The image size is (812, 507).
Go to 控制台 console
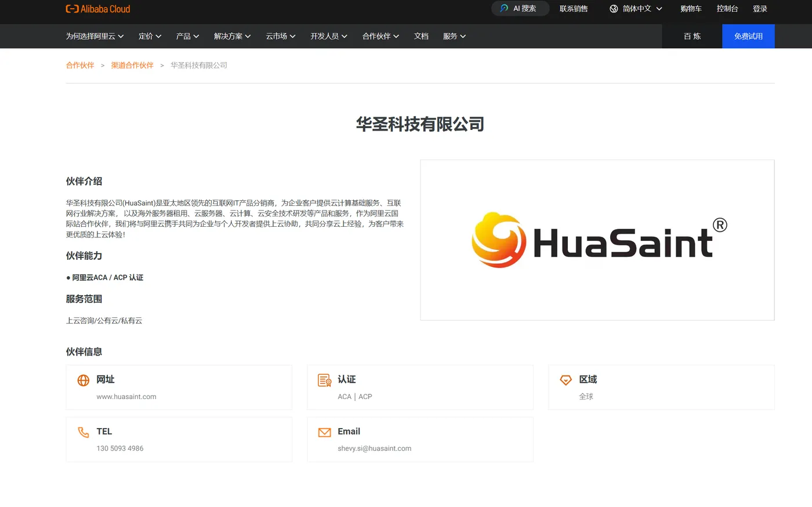[727, 9]
